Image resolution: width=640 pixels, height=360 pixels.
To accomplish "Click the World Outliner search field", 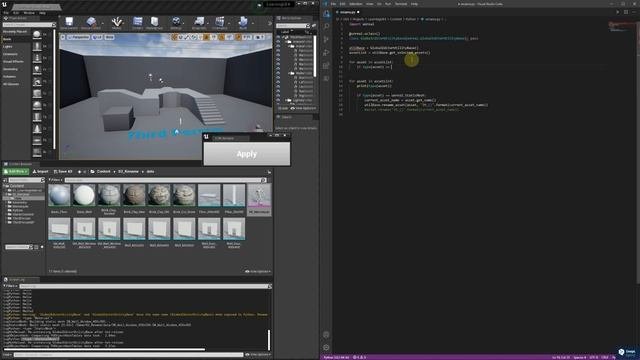I will tap(293, 26).
